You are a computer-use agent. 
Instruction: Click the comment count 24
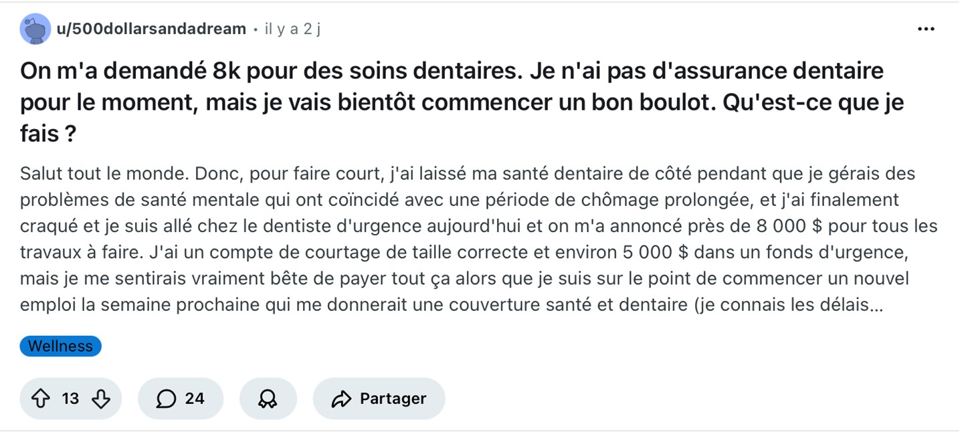(x=195, y=399)
